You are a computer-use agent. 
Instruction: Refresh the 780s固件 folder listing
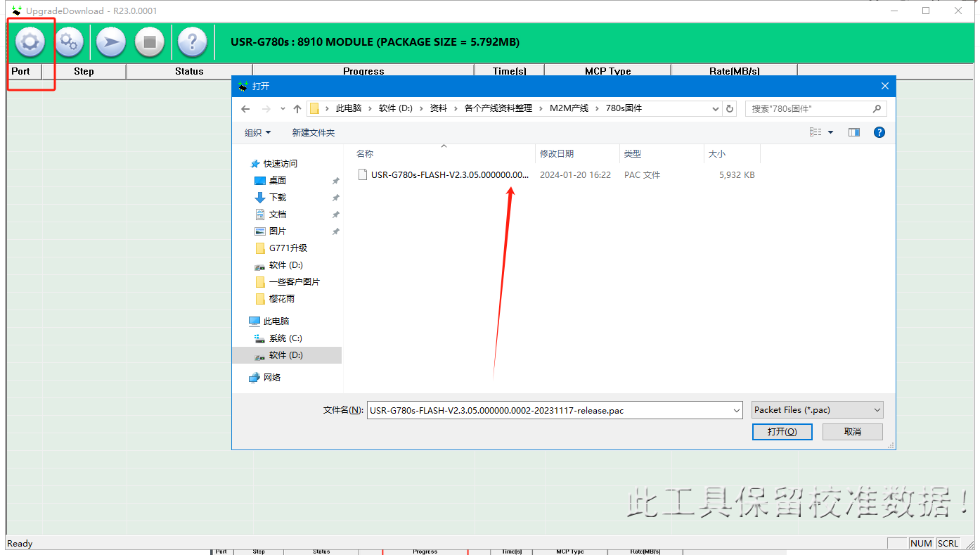[x=730, y=109]
